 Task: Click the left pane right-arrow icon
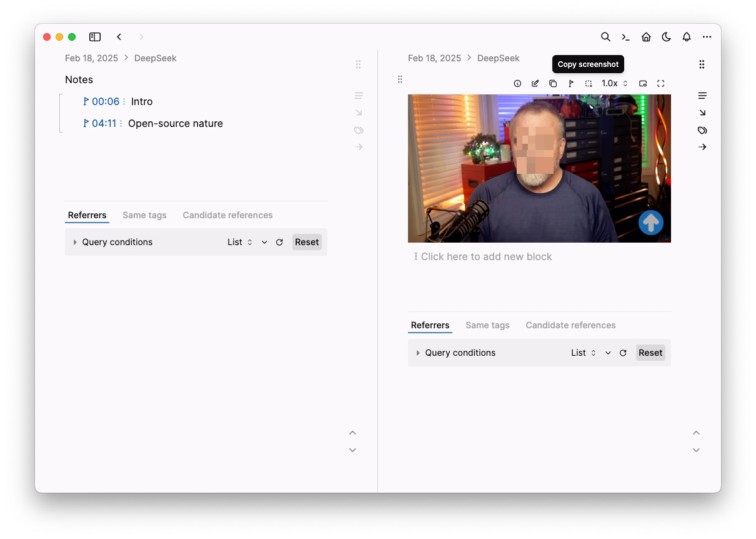pos(359,147)
